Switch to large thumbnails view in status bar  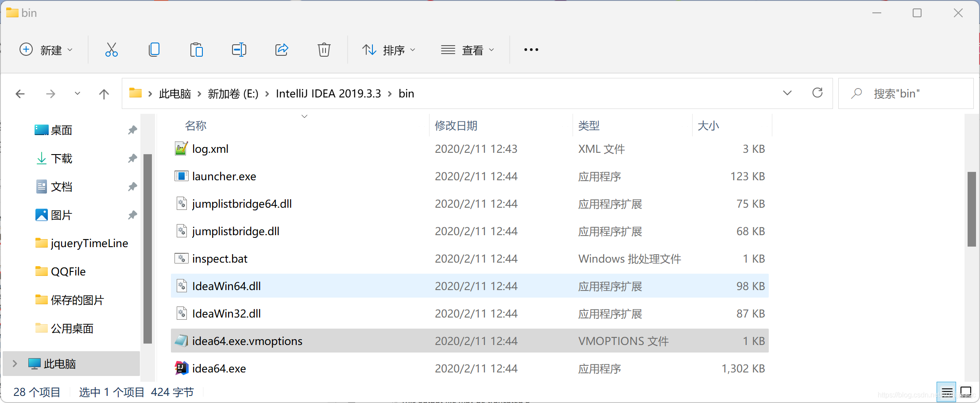[966, 392]
